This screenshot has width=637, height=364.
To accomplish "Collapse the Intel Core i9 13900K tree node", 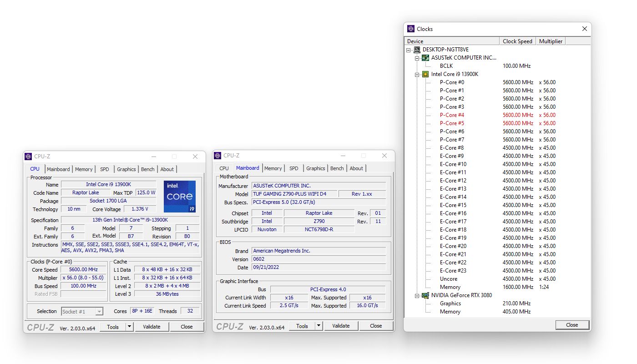I will click(417, 74).
